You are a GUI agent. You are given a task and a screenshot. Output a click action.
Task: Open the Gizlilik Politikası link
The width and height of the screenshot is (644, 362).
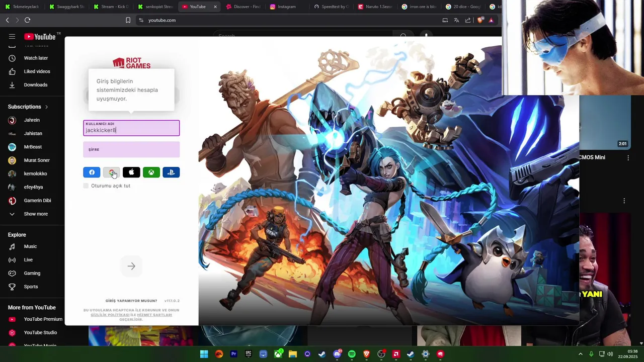[x=110, y=315]
